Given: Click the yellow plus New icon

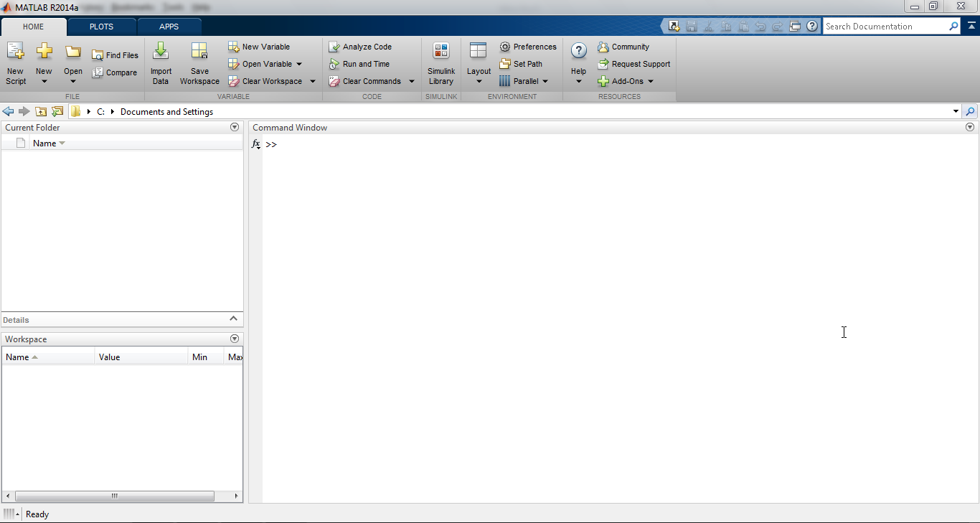Looking at the screenshot, I should tap(44, 52).
